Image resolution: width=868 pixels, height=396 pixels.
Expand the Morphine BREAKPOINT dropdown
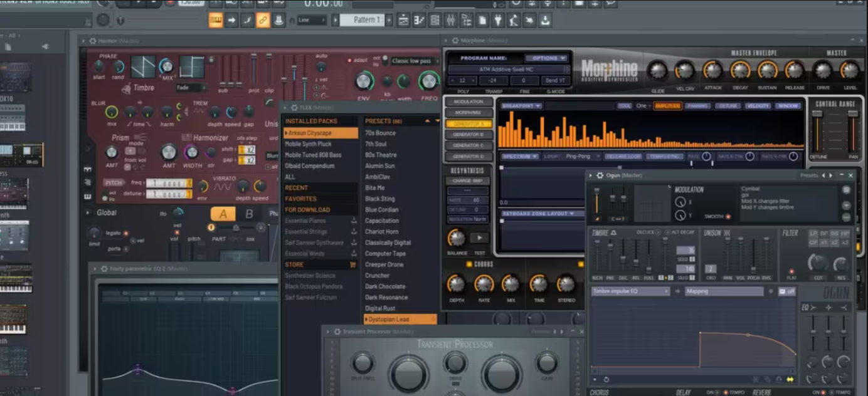click(521, 106)
